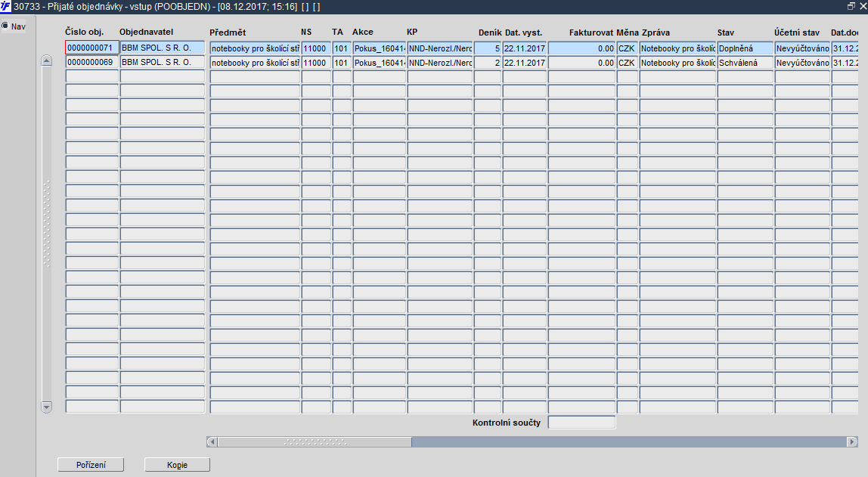Click Deník value 2
The image size is (868, 477).
(488, 63)
